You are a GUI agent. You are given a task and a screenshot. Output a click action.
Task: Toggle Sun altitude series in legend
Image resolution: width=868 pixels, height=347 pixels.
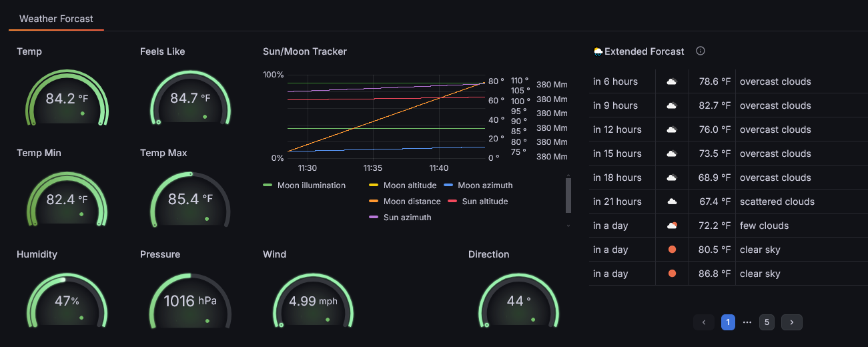[x=477, y=202]
